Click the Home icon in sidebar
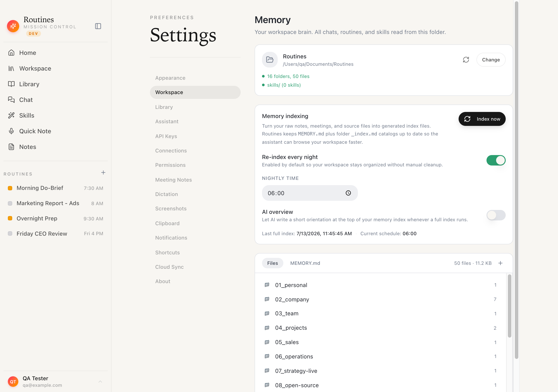 (11, 53)
